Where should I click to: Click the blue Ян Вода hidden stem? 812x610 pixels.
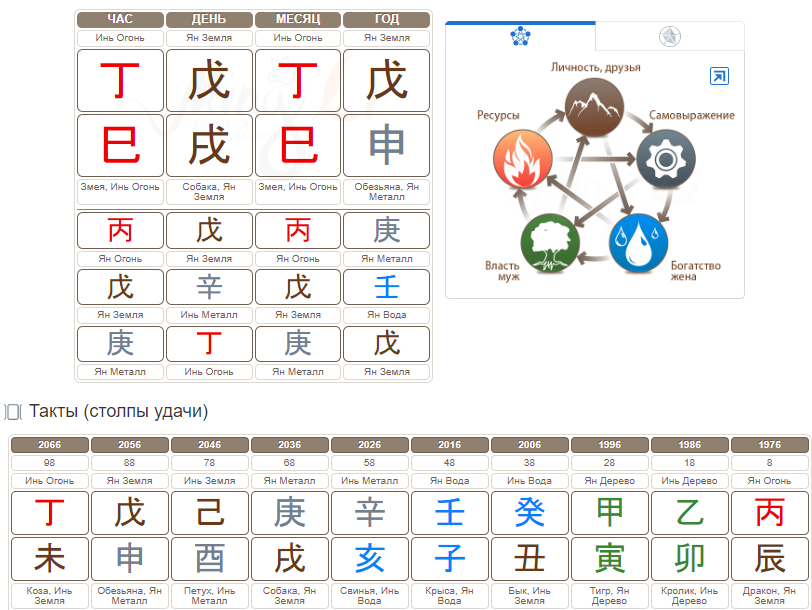point(386,287)
